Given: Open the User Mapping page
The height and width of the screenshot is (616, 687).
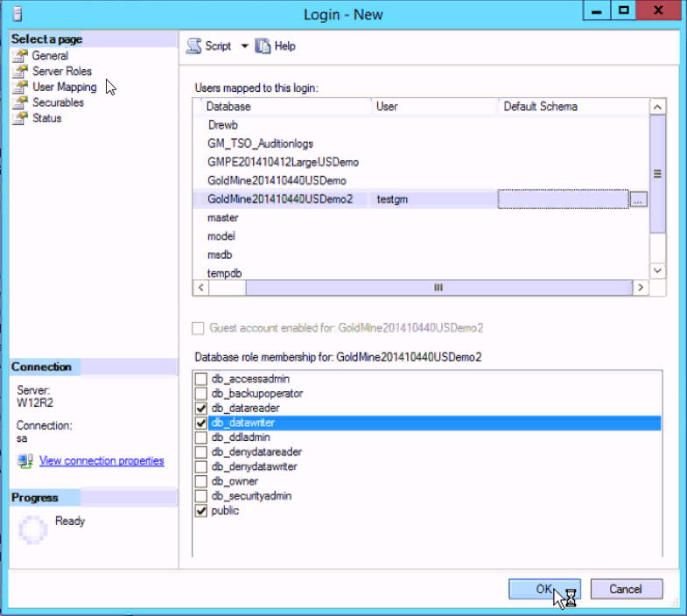Looking at the screenshot, I should click(x=64, y=87).
